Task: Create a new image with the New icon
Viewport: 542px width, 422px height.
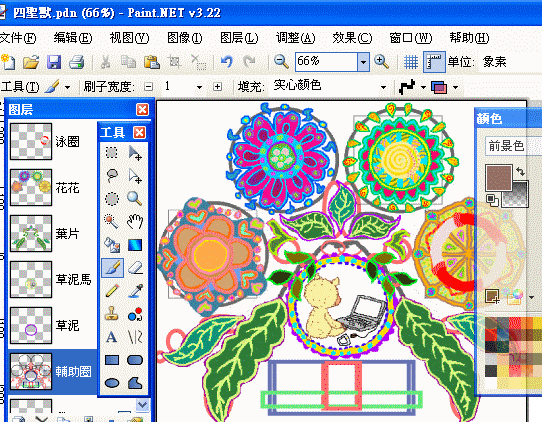Action: pos(8,62)
